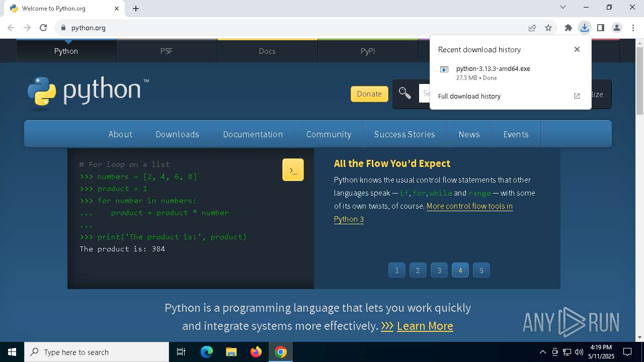Click the external link icon beside Full download history
The width and height of the screenshot is (644, 362).
[577, 96]
